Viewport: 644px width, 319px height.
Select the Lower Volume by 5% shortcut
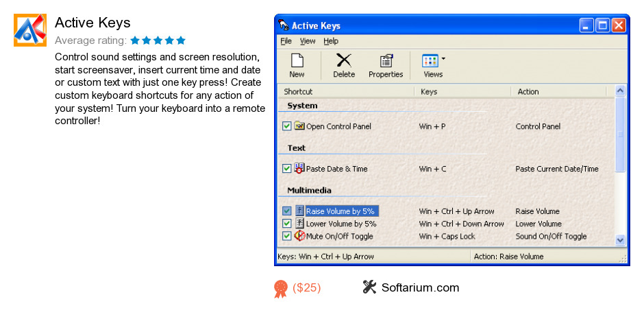pos(341,224)
